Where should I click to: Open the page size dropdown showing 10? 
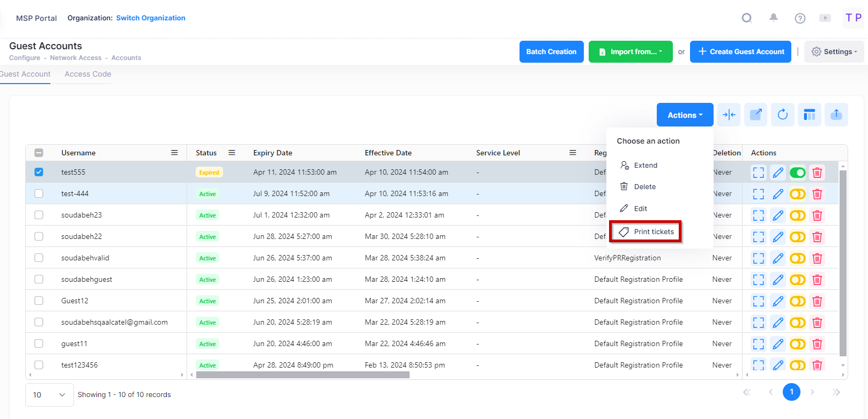49,395
